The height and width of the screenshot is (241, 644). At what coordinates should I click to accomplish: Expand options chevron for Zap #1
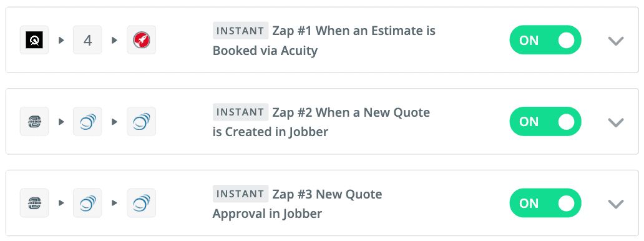[616, 41]
